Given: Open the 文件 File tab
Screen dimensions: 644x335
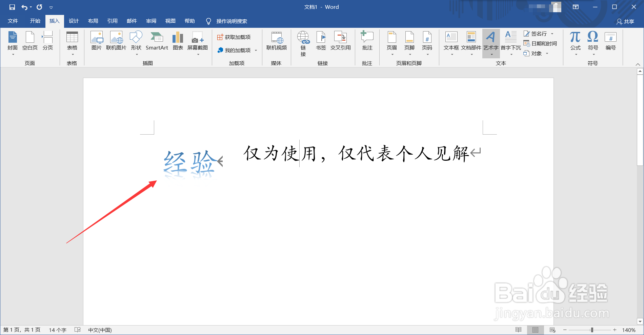Looking at the screenshot, I should pos(13,21).
